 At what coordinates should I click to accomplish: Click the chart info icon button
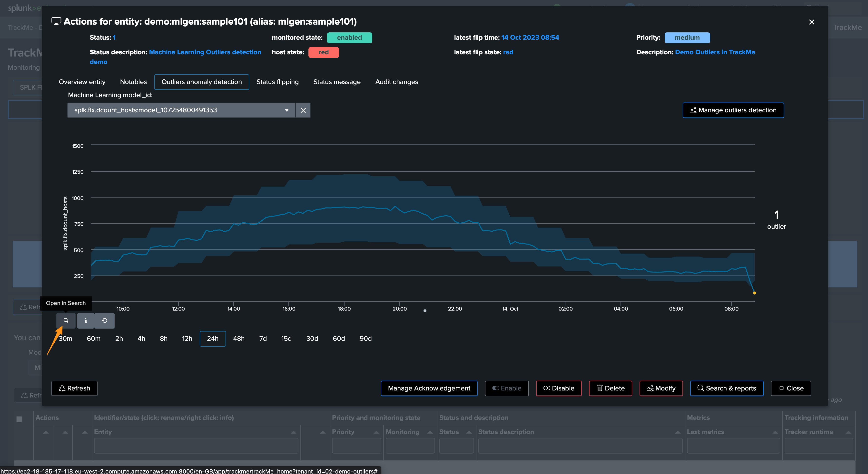pos(86,321)
